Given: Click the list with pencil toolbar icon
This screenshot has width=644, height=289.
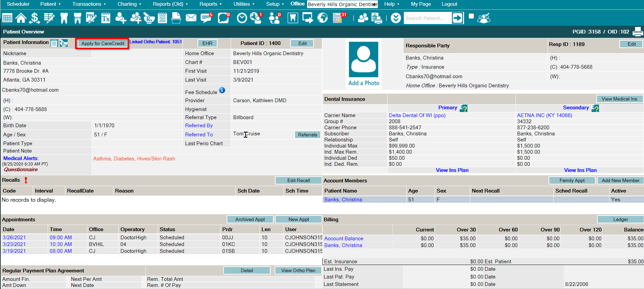Looking at the screenshot, I should coord(49,18).
